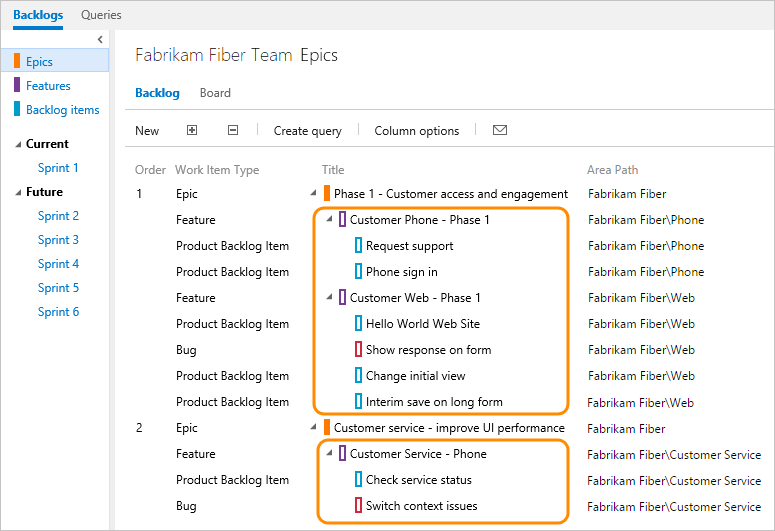
Task: Click red bug icon beside Switch context issues
Action: tap(358, 505)
